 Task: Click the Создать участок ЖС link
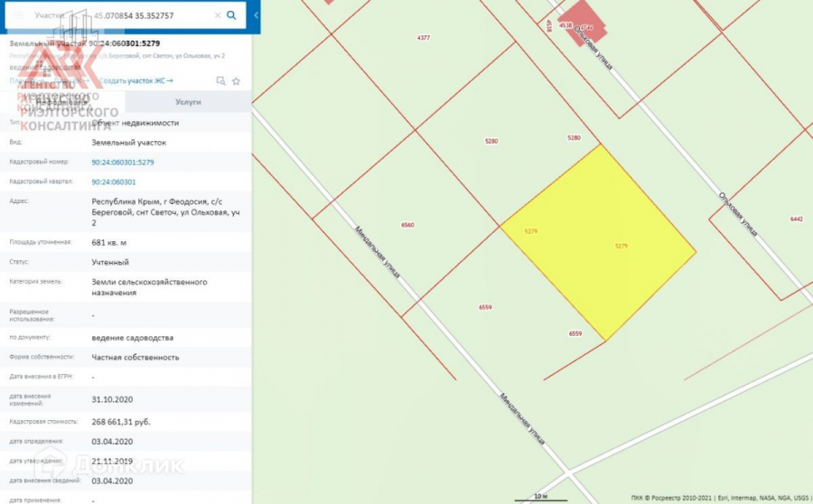point(136,80)
